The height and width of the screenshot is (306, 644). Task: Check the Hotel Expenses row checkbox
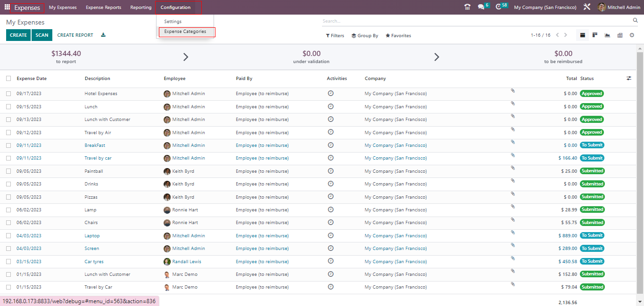point(8,94)
